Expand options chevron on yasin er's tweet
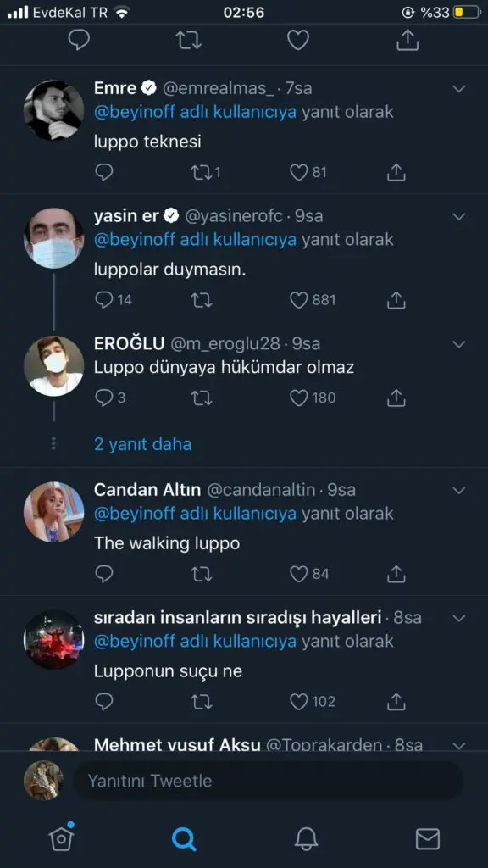This screenshot has width=488, height=868. (x=459, y=216)
